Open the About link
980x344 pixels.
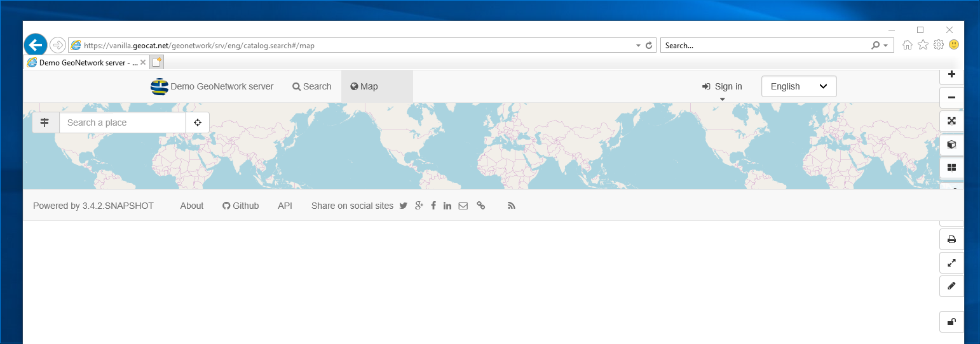coord(192,206)
